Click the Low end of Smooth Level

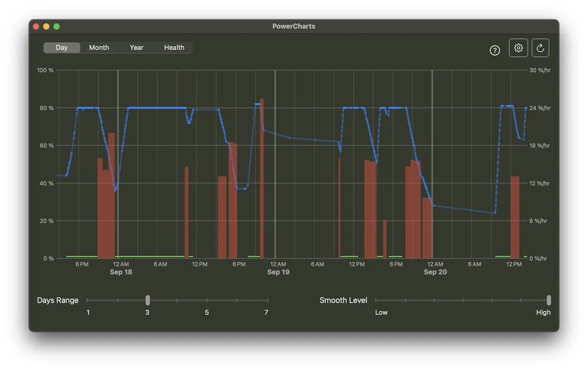[x=381, y=313]
